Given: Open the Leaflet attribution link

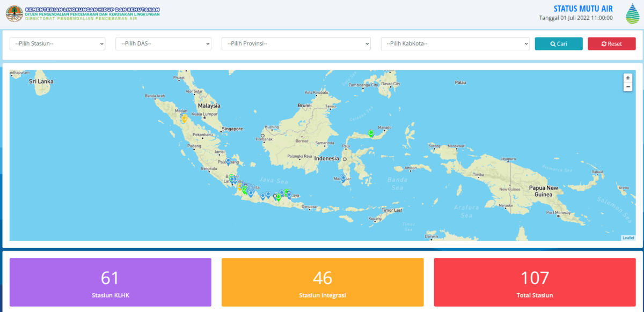Looking at the screenshot, I should click(628, 237).
